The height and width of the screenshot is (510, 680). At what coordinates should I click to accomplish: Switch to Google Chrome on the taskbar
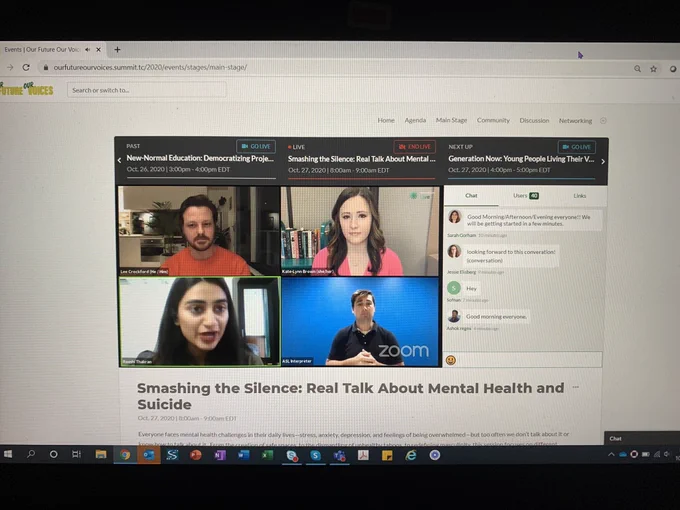point(125,455)
